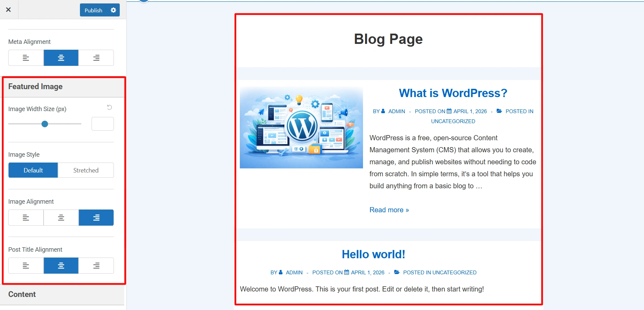
Task: Click the Image Style label
Action: (24, 155)
